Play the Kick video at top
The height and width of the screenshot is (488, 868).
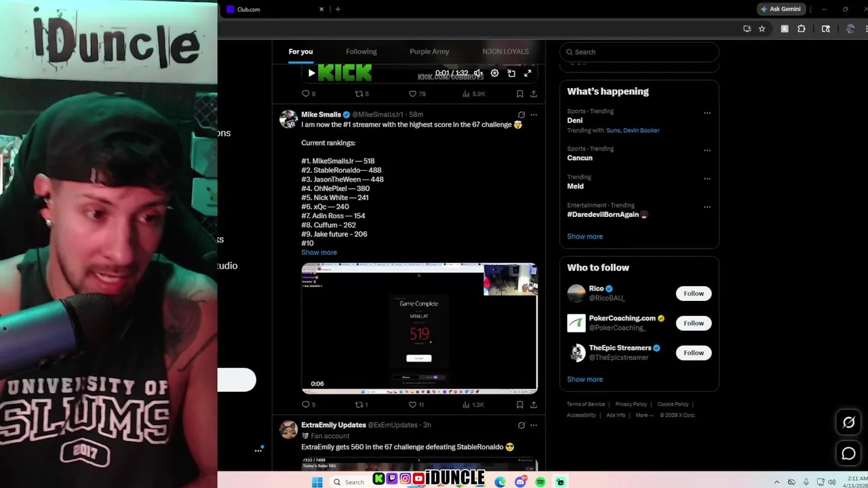[x=311, y=73]
